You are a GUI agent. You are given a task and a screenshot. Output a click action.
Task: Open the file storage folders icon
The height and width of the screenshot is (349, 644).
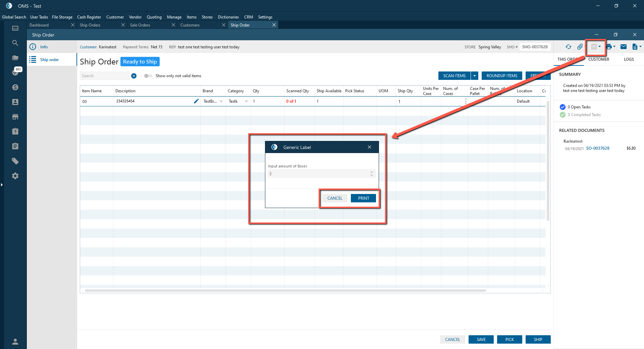pyautogui.click(x=15, y=58)
